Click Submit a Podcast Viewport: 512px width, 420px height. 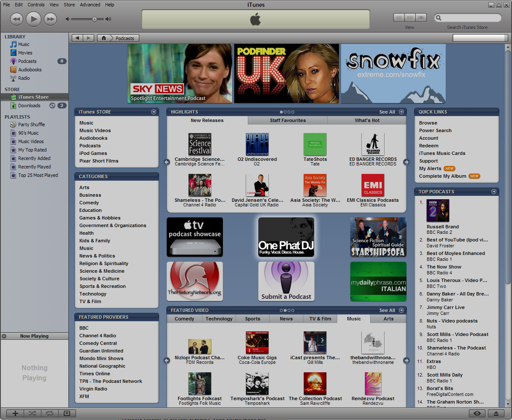tap(286, 282)
